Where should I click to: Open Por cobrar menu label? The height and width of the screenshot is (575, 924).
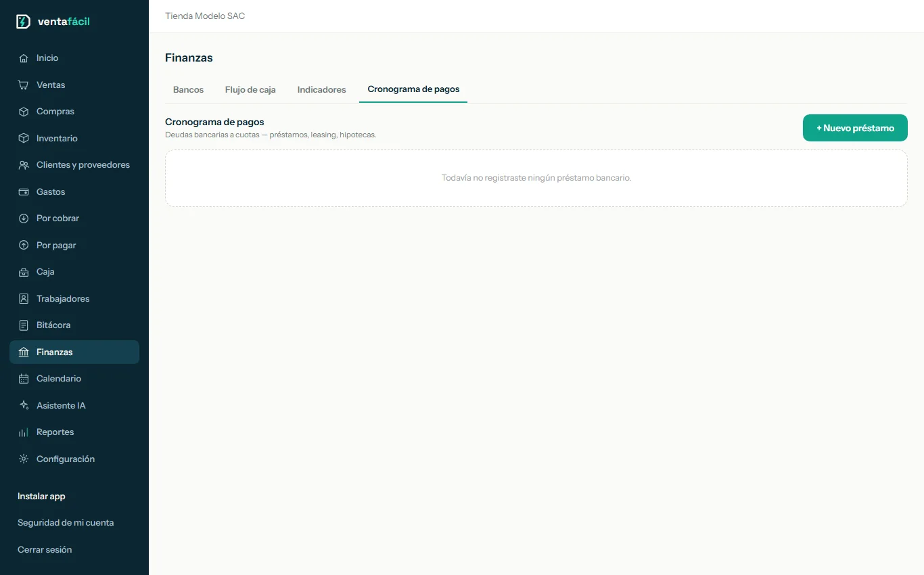point(57,218)
